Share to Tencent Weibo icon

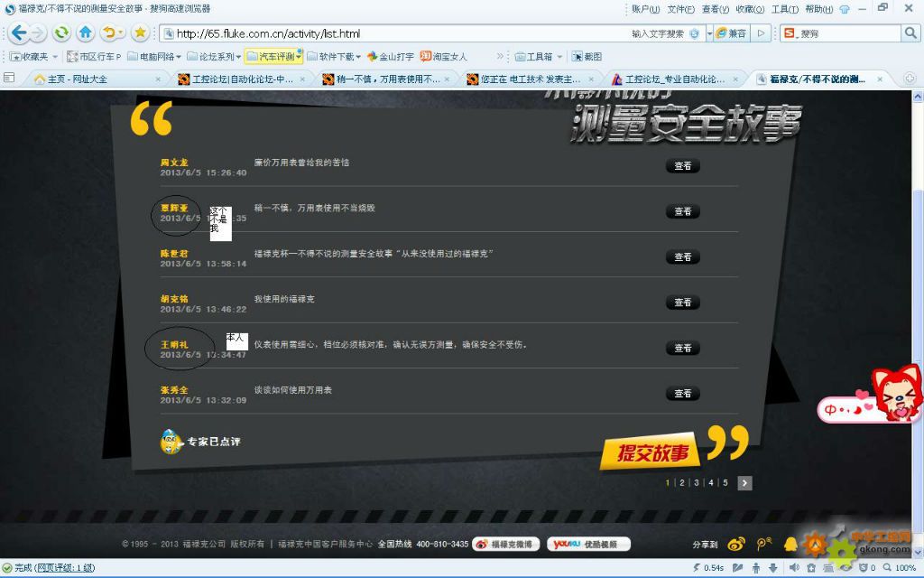[764, 544]
